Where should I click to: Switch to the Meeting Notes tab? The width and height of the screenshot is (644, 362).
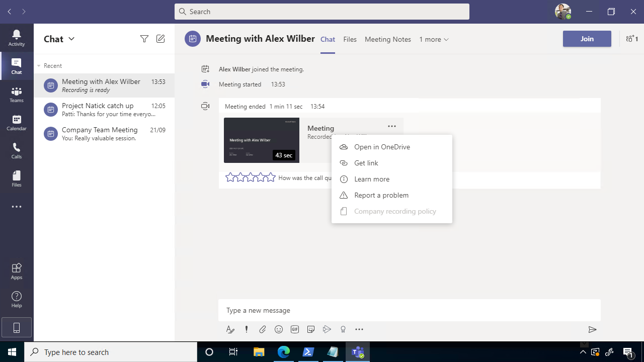coord(388,39)
